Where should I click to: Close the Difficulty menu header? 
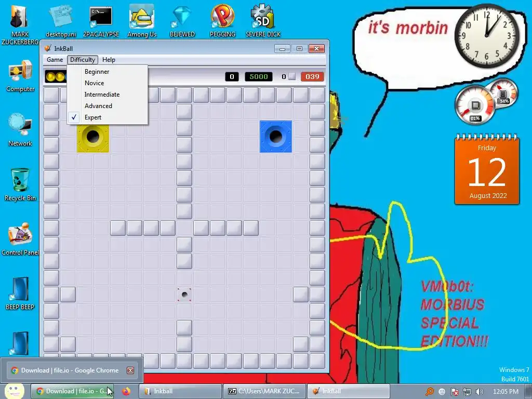point(83,60)
